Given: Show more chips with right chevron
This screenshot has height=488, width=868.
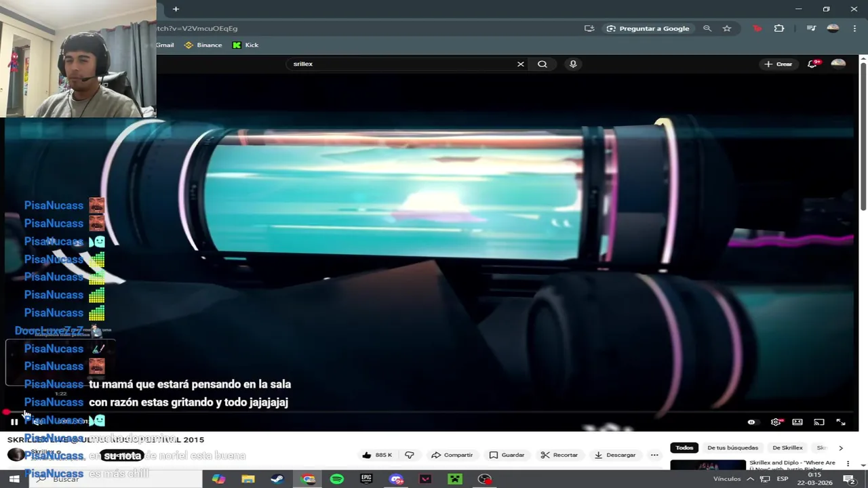Looking at the screenshot, I should [x=841, y=448].
